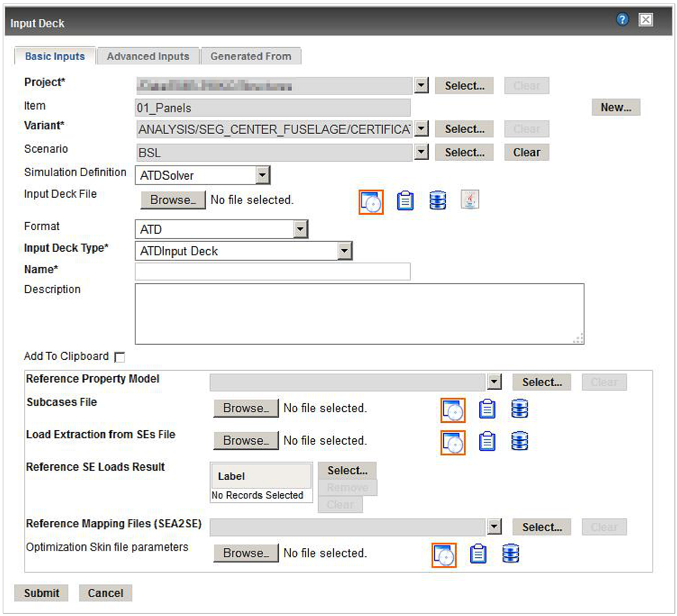Click clipboard icon for Load Extraction file
Viewport: 677px width, 616px height.
487,441
